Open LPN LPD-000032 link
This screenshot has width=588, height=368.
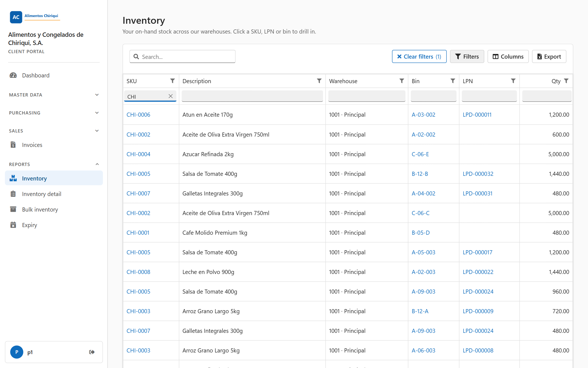coord(478,174)
